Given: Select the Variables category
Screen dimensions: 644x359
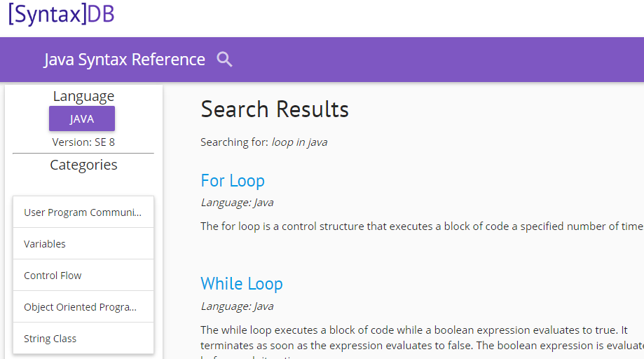Looking at the screenshot, I should tap(45, 244).
